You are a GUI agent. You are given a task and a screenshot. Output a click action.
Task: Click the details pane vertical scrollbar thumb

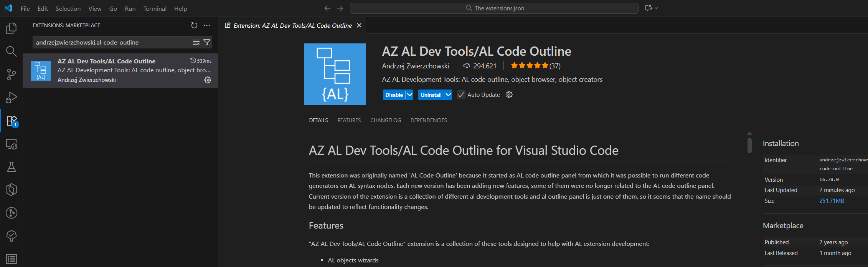click(x=749, y=145)
